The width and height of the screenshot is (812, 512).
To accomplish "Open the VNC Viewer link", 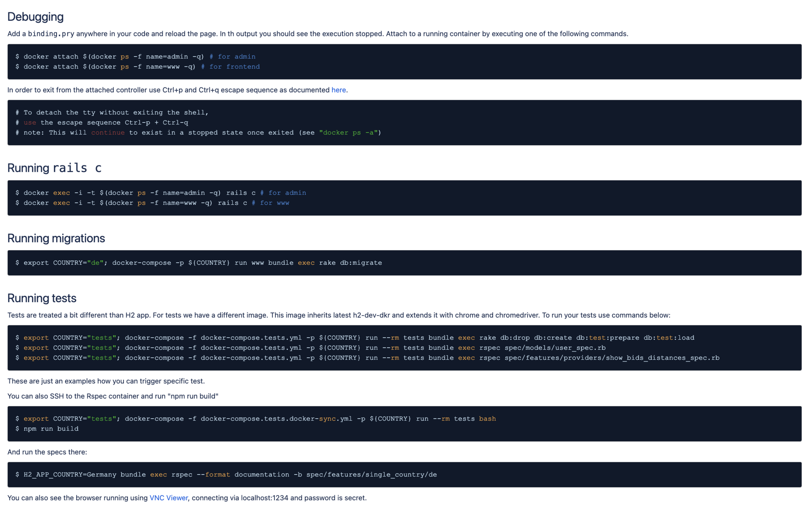I will click(168, 498).
